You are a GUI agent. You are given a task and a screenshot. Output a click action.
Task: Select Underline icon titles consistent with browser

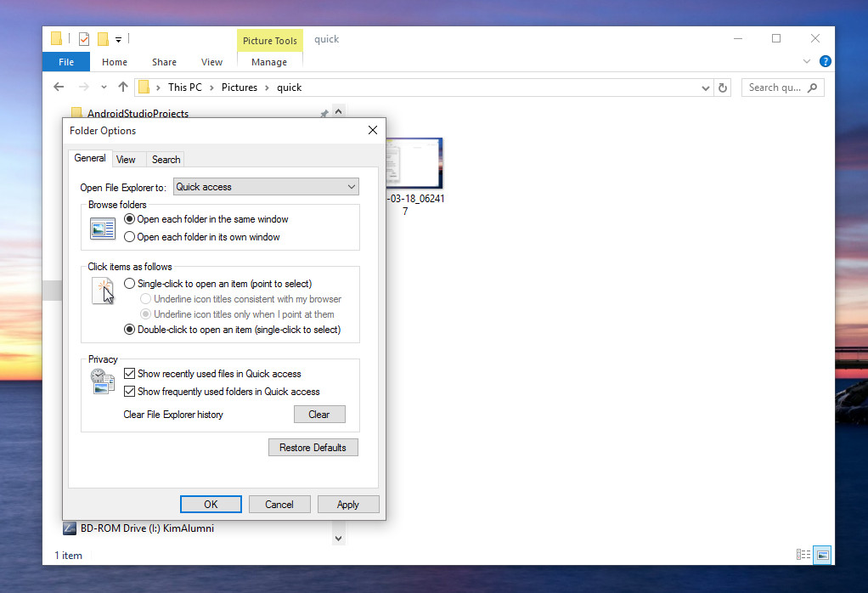pyautogui.click(x=241, y=299)
